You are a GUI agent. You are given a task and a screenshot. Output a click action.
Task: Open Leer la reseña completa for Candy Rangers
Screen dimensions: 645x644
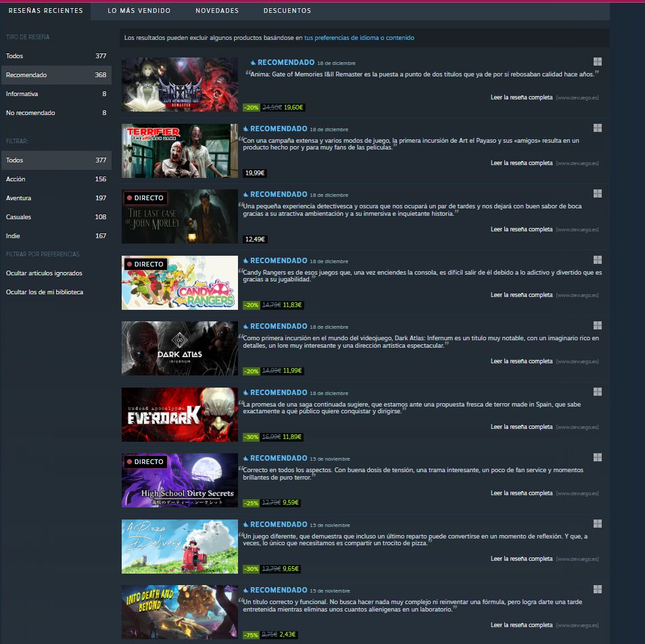(x=521, y=295)
